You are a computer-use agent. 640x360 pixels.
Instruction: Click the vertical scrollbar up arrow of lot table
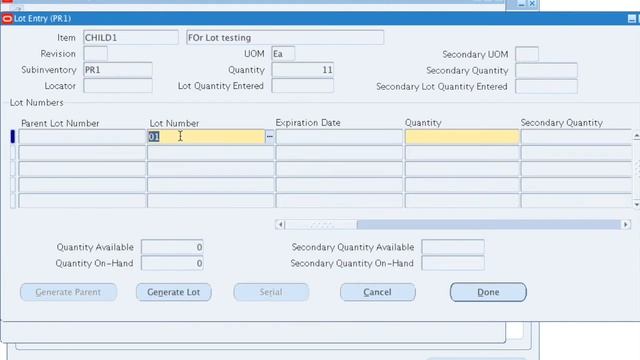click(636, 136)
